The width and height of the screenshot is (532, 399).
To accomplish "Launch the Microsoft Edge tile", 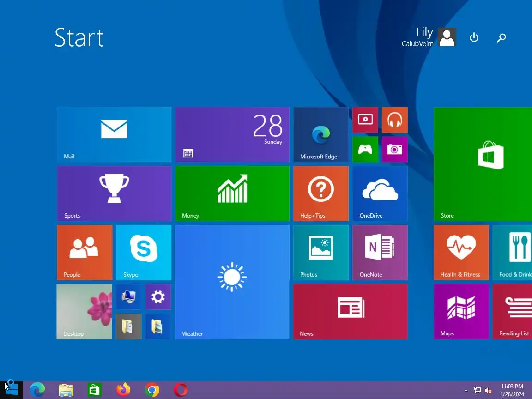I will click(x=321, y=134).
